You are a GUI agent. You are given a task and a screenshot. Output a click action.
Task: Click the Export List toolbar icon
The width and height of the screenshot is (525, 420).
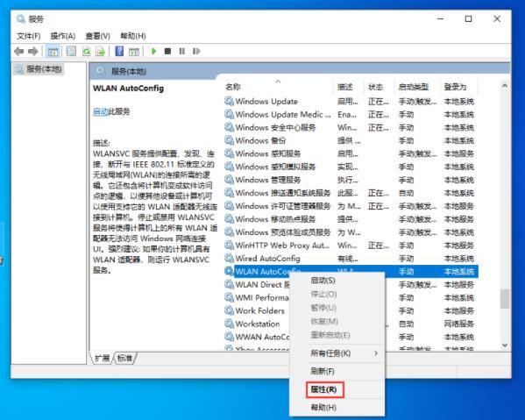(100, 51)
